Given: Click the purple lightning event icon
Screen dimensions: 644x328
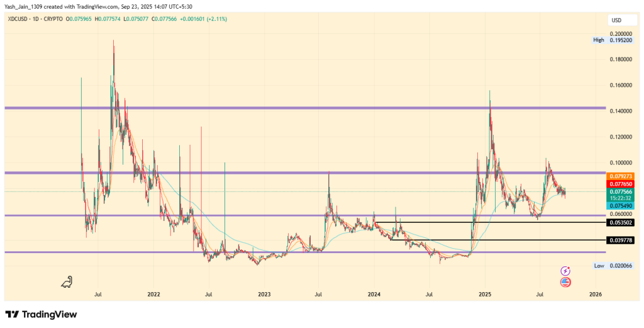Looking at the screenshot, I should (565, 271).
